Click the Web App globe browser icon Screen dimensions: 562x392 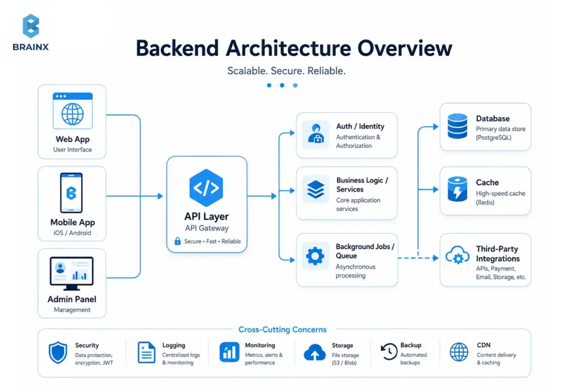[73, 111]
